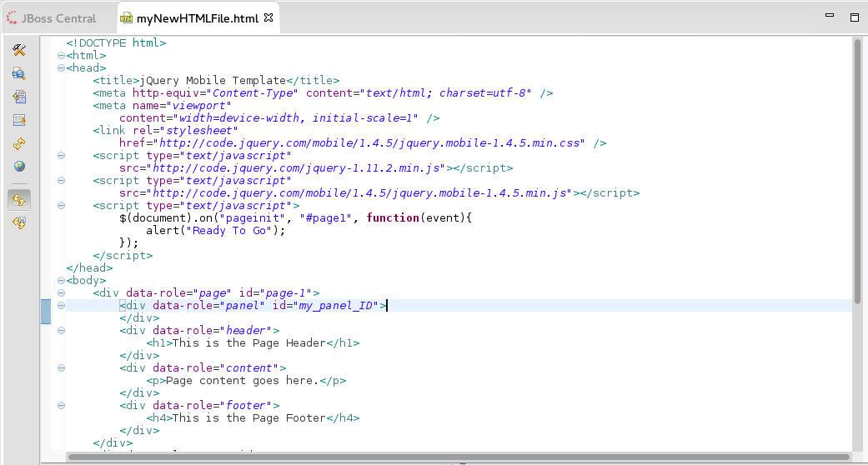The image size is (868, 465).
Task: Click the "footer" data-role value
Action: coord(246,405)
